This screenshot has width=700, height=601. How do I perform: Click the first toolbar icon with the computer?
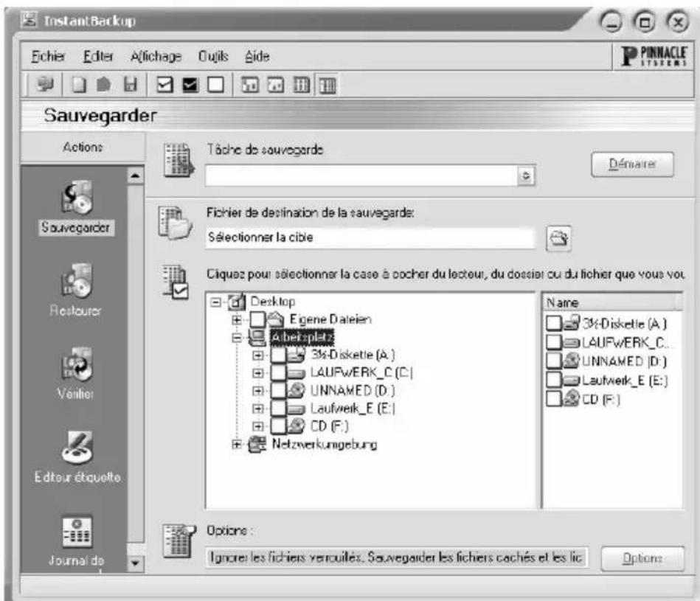44,84
